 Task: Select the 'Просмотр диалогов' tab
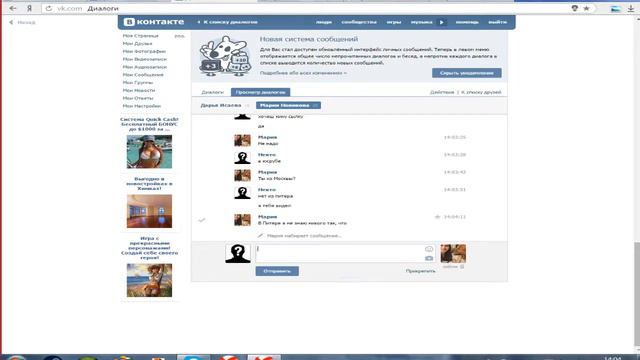(x=260, y=92)
